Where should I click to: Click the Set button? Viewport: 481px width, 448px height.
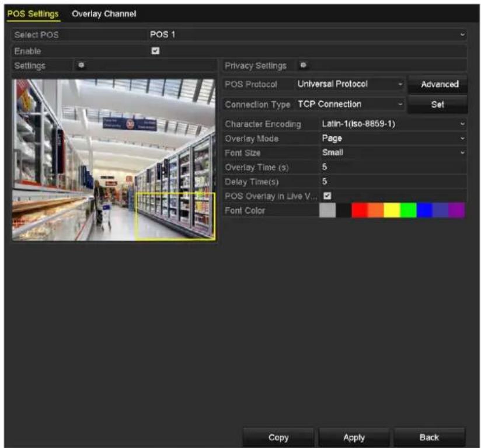438,105
